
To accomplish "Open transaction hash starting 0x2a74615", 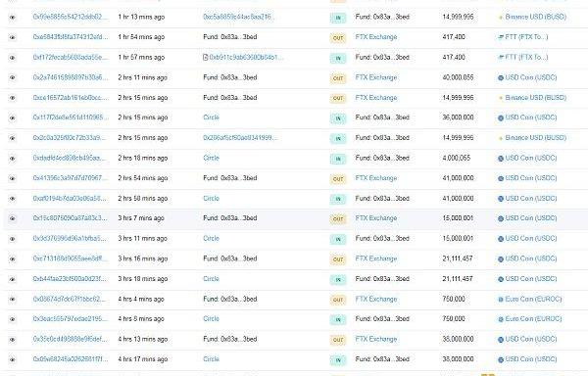I will point(71,77).
